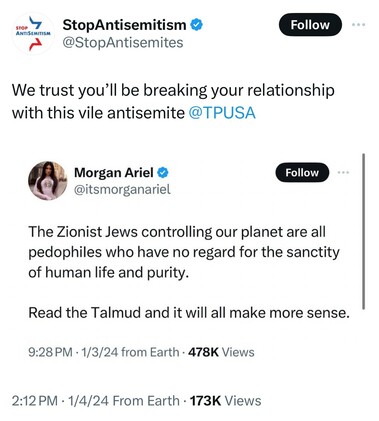
Task: Click the verified badge beside Morgan Ariel
Action: point(163,173)
